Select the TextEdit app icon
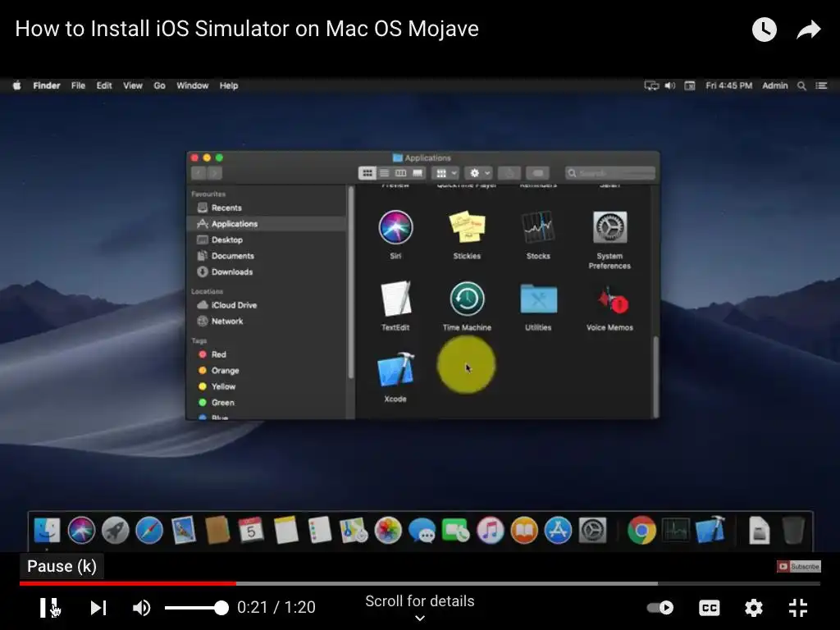Viewport: 840px width, 630px height. (395, 299)
